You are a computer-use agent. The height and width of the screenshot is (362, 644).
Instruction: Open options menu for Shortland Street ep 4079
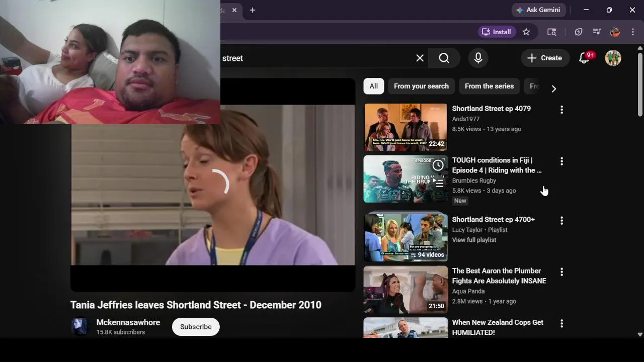pyautogui.click(x=561, y=110)
